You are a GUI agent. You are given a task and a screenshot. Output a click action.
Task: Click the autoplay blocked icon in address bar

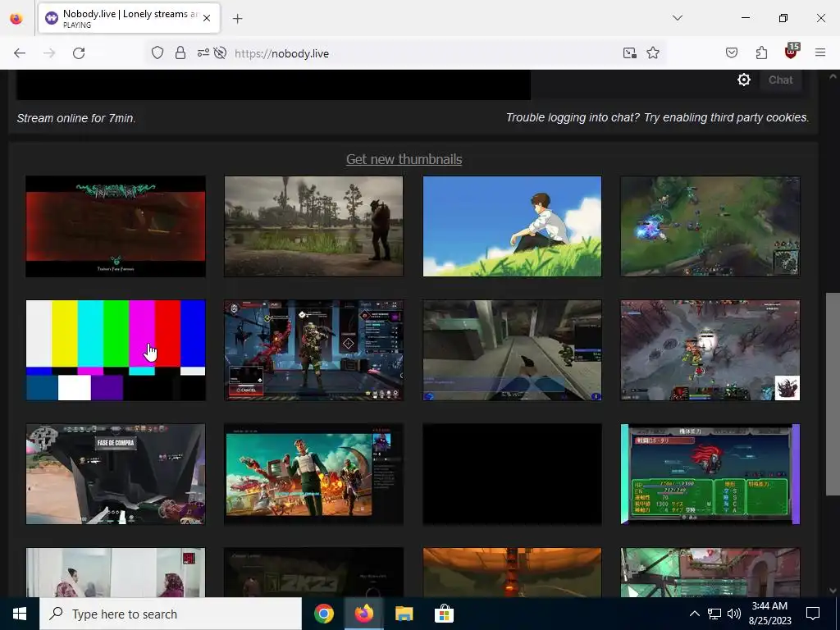(x=220, y=53)
